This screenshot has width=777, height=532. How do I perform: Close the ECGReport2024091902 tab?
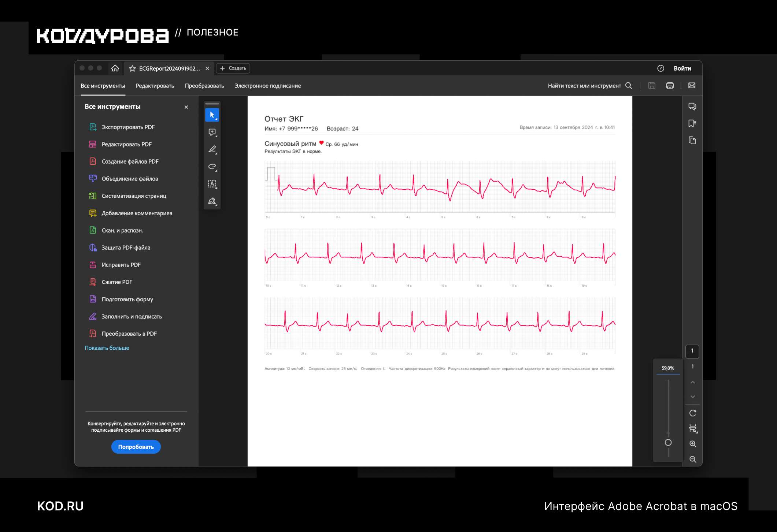pyautogui.click(x=207, y=68)
